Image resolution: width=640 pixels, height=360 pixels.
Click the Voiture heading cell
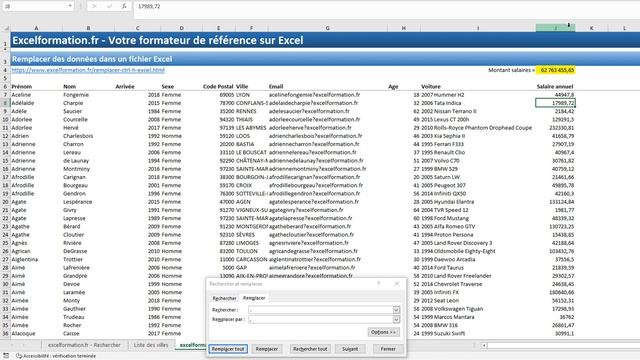(x=478, y=87)
